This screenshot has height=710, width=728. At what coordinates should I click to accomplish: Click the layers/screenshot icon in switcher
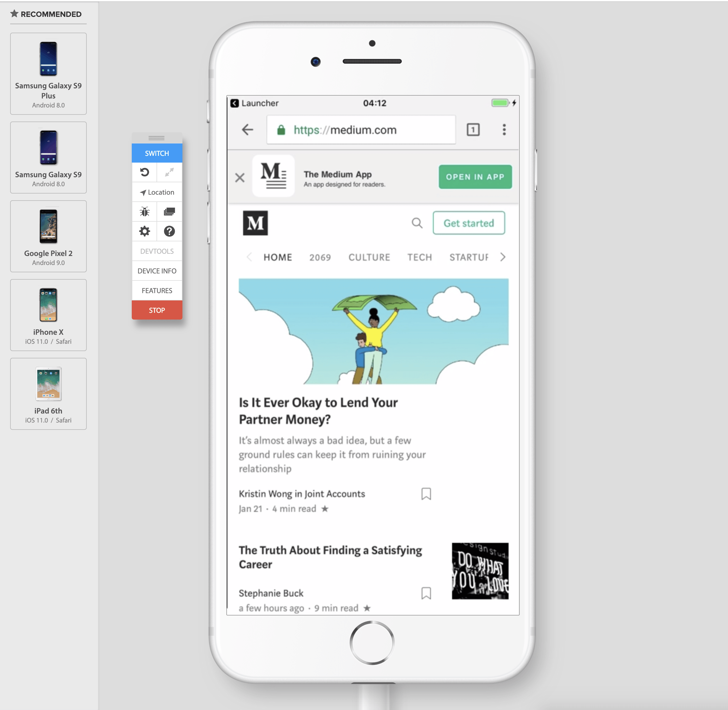[169, 211]
